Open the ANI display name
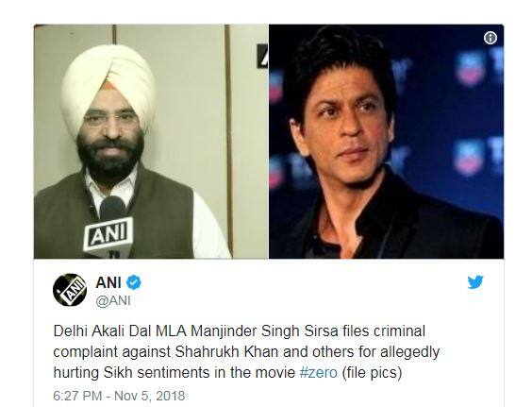Image resolution: width=532 pixels, height=407 pixels. 108,282
